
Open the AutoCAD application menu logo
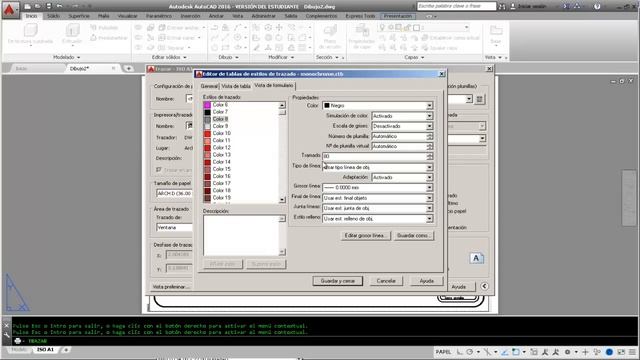click(x=9, y=9)
